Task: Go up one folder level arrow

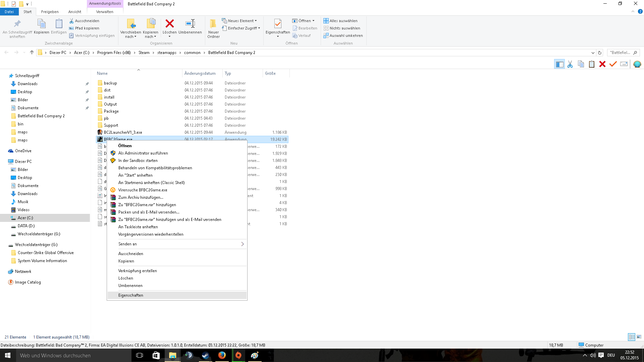Action: [32, 52]
